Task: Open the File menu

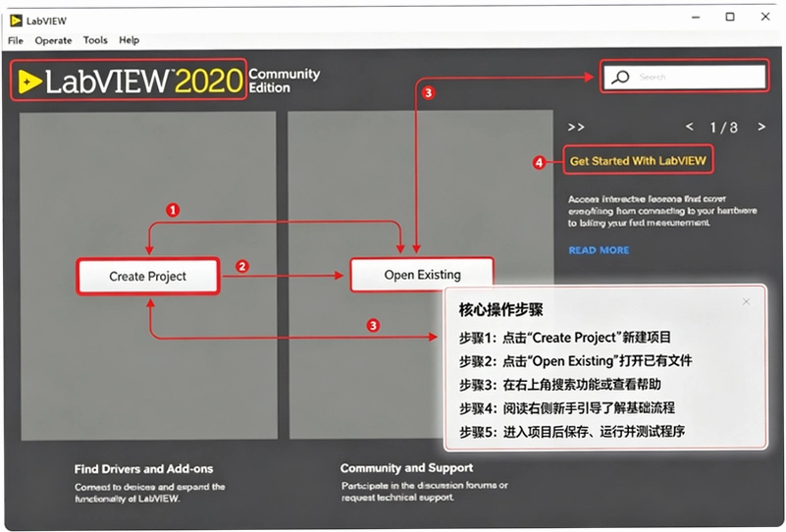Action: click(16, 40)
